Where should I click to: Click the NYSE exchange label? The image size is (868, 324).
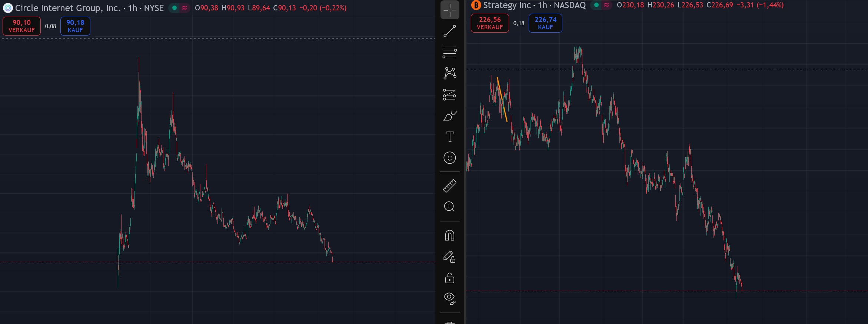154,8
